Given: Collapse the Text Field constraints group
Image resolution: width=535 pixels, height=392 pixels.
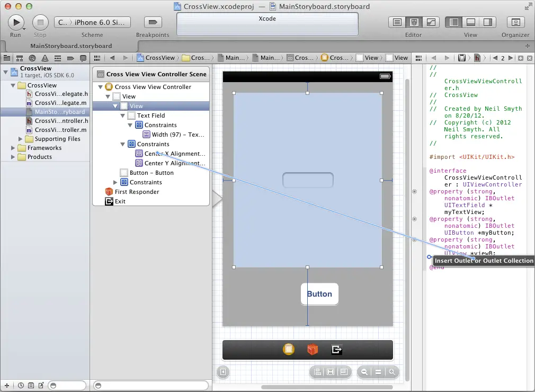Looking at the screenshot, I should (x=131, y=125).
